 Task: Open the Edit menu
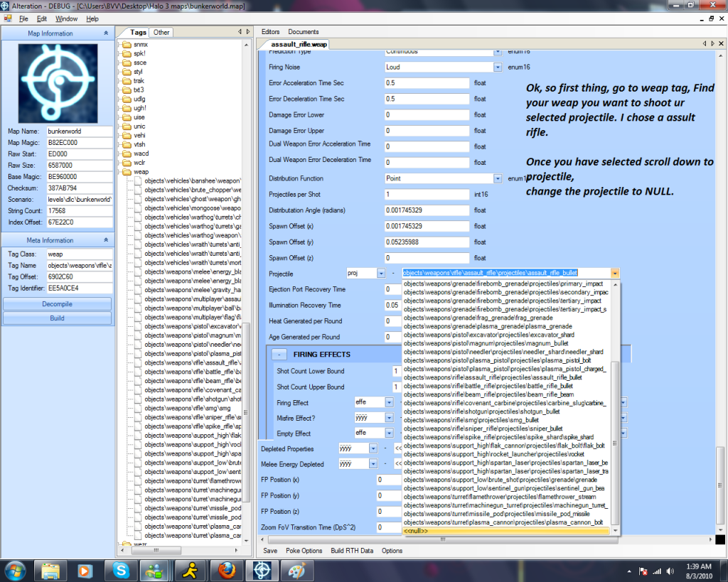pyautogui.click(x=42, y=19)
